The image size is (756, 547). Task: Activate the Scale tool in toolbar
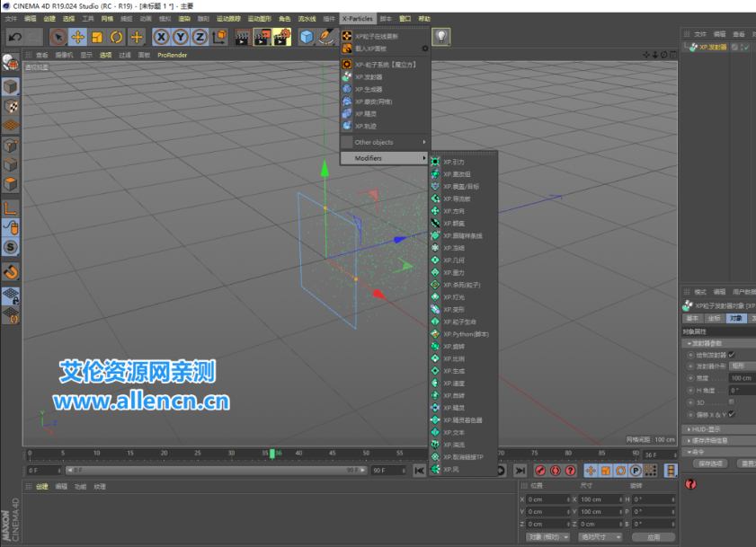[x=97, y=37]
